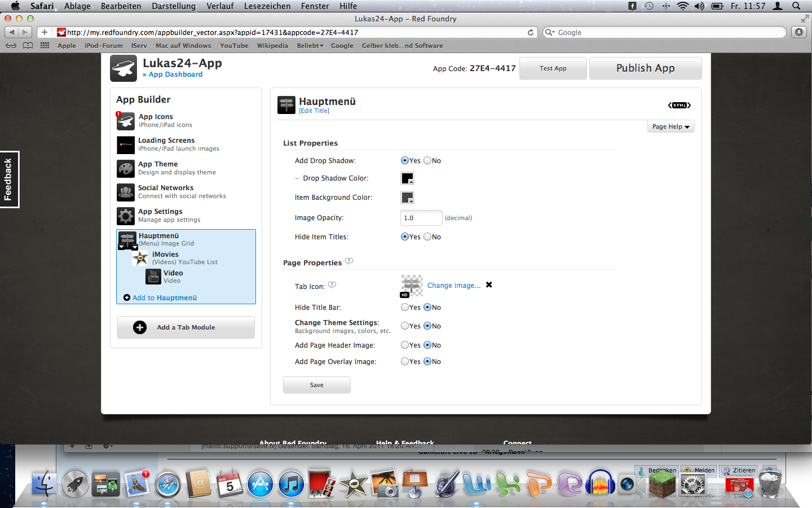Open App Settings gear icon
Viewport: 812px width, 508px height.
coord(126,216)
